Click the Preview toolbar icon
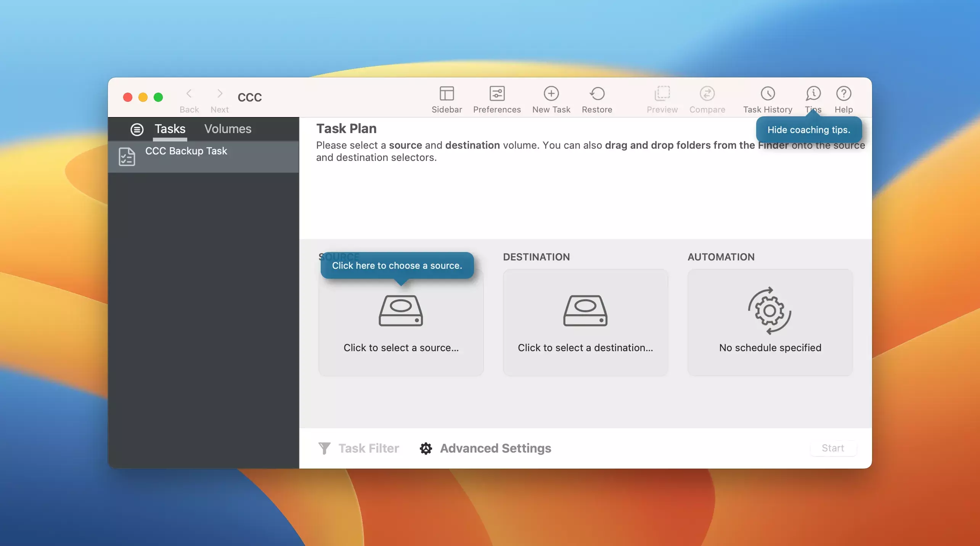Screen dimensions: 980x546 click(x=662, y=94)
